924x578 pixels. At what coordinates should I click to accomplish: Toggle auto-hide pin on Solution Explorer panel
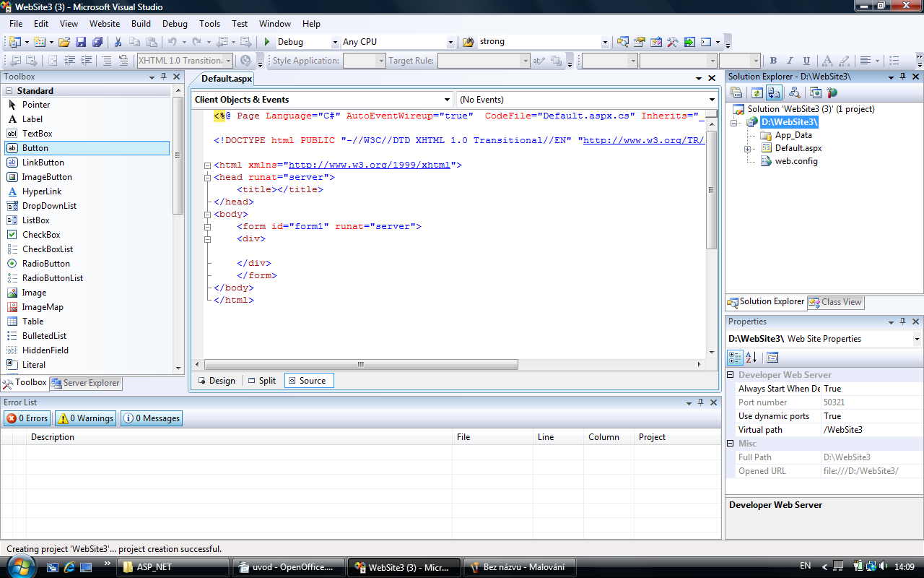coord(904,77)
